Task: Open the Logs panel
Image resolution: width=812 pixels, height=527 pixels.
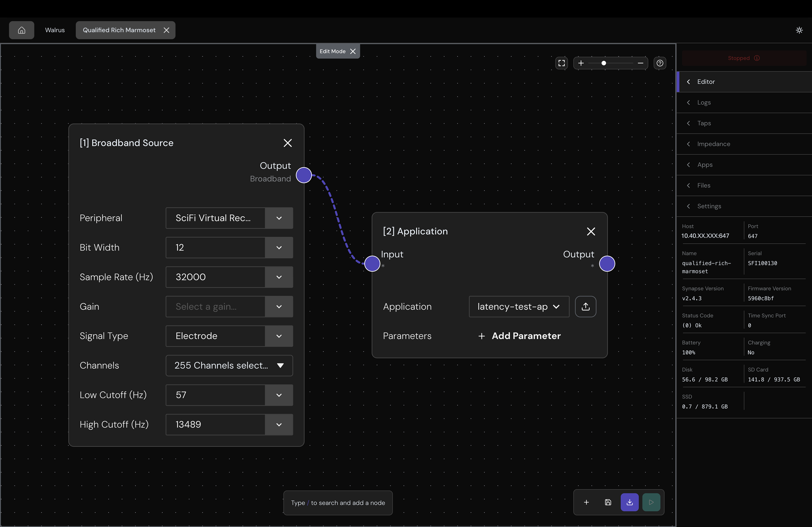Action: (x=744, y=103)
